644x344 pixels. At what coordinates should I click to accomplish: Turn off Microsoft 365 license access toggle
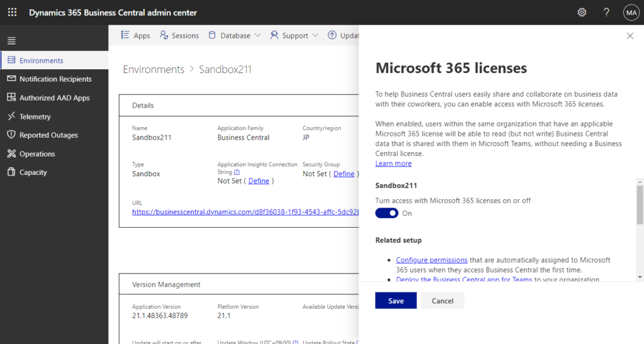387,213
